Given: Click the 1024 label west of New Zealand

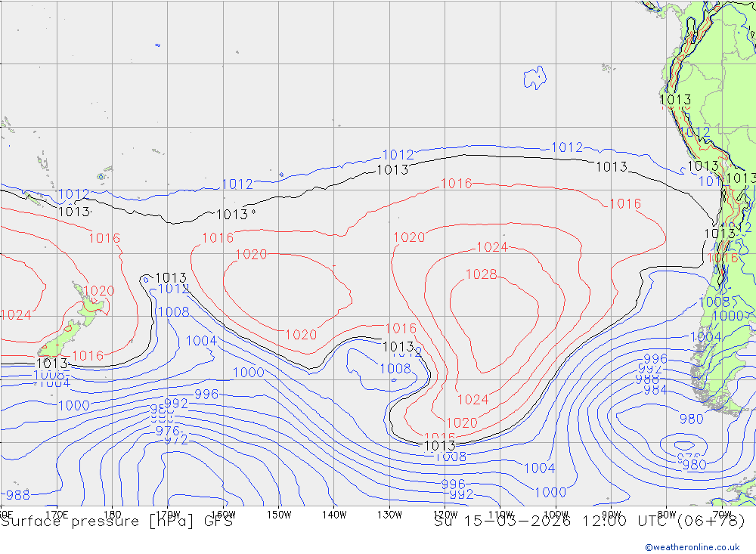Looking at the screenshot, I should (15, 315).
